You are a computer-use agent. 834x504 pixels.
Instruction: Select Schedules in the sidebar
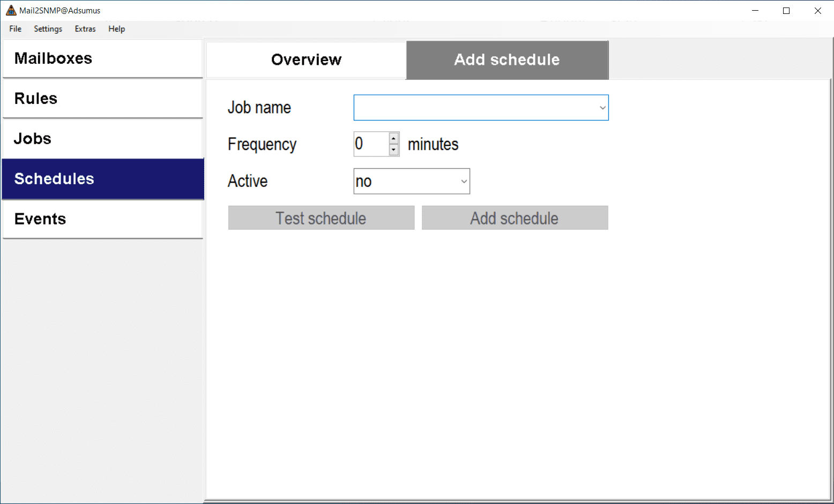[102, 179]
